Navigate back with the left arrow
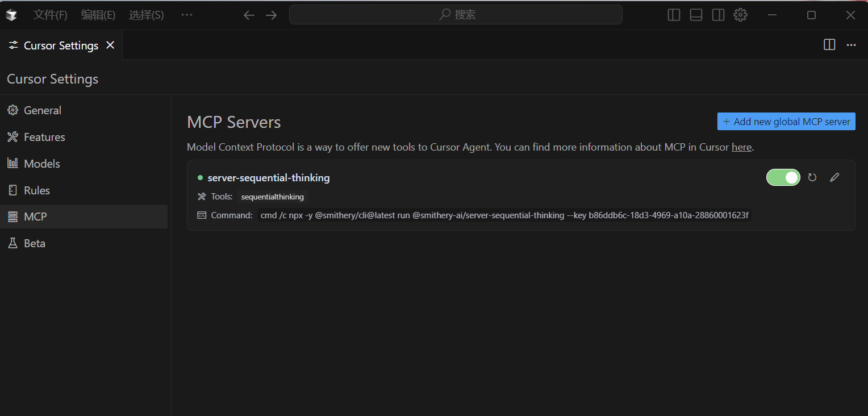Screen dimensions: 868x416 [248, 15]
